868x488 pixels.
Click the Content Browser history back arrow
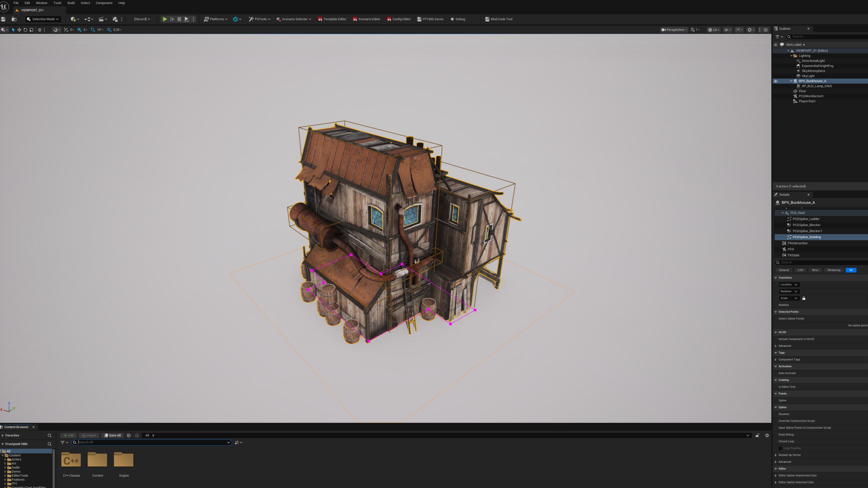click(x=129, y=435)
